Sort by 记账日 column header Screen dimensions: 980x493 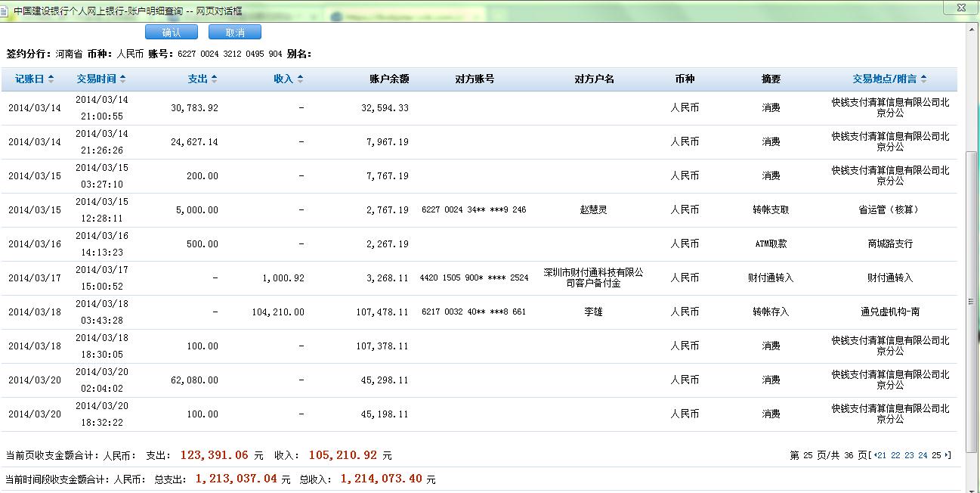coord(34,79)
